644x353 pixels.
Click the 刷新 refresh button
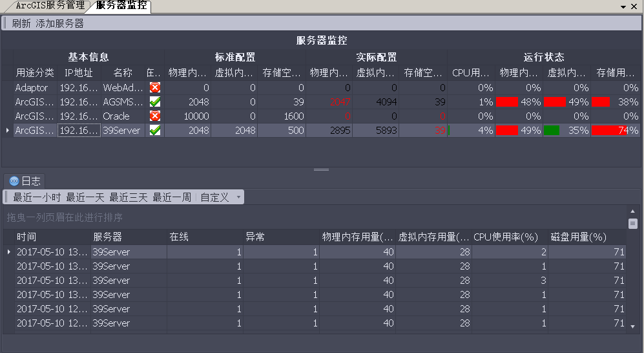pyautogui.click(x=21, y=23)
